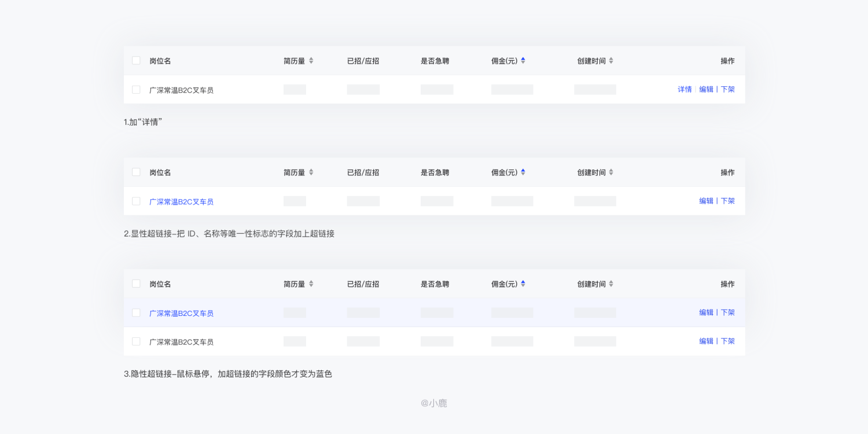The width and height of the screenshot is (868, 434).
Task: Click 下架 in the top table row
Action: pyautogui.click(x=727, y=90)
